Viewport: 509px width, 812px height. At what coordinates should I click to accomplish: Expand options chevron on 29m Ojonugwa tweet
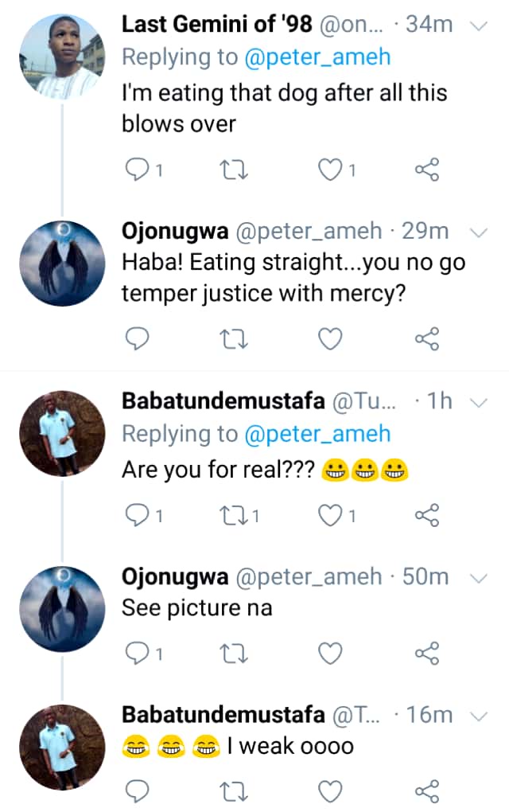[479, 232]
